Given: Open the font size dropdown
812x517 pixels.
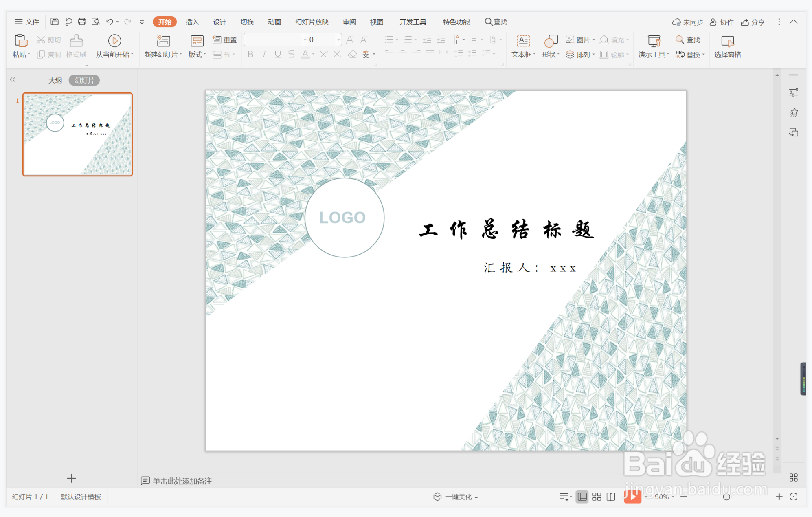Looking at the screenshot, I should click(x=338, y=40).
